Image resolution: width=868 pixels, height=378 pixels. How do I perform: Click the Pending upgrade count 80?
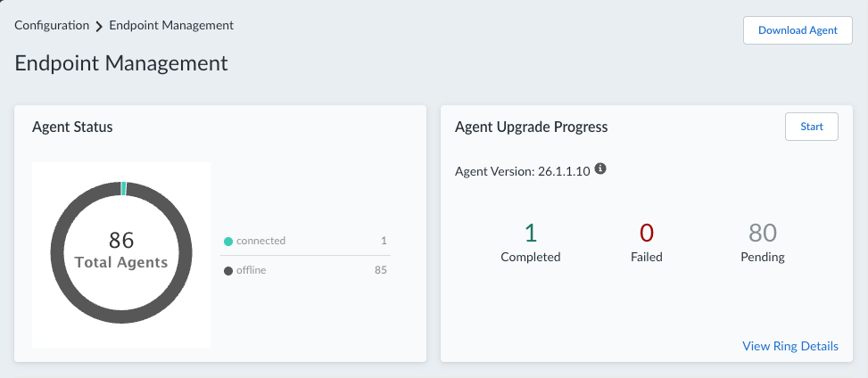(x=763, y=233)
